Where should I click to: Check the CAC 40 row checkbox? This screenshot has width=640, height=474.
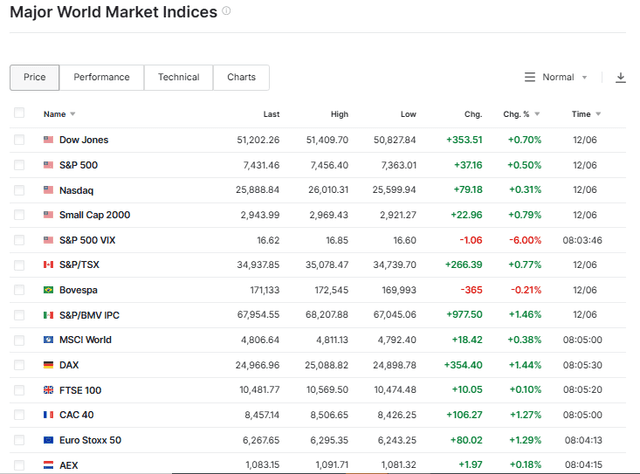(x=19, y=415)
